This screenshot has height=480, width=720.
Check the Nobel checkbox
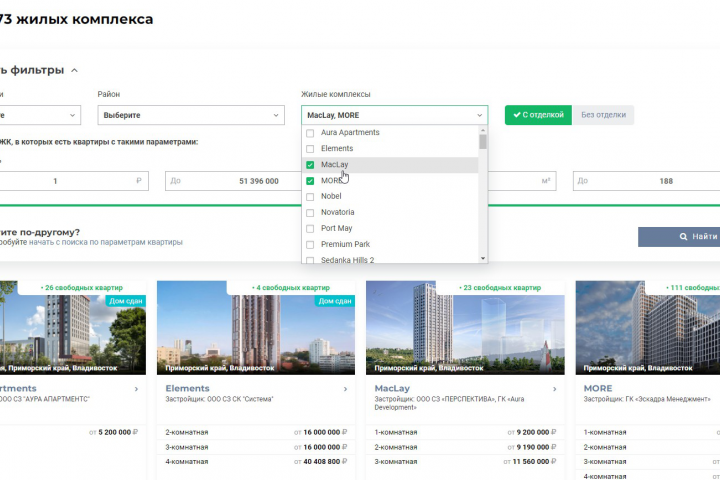pos(310,197)
